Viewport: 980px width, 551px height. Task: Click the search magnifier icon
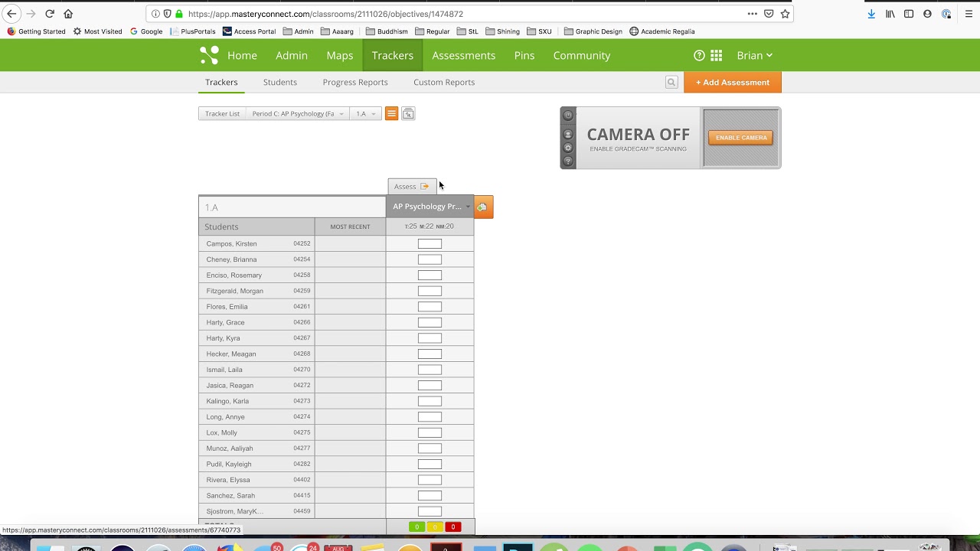click(671, 83)
